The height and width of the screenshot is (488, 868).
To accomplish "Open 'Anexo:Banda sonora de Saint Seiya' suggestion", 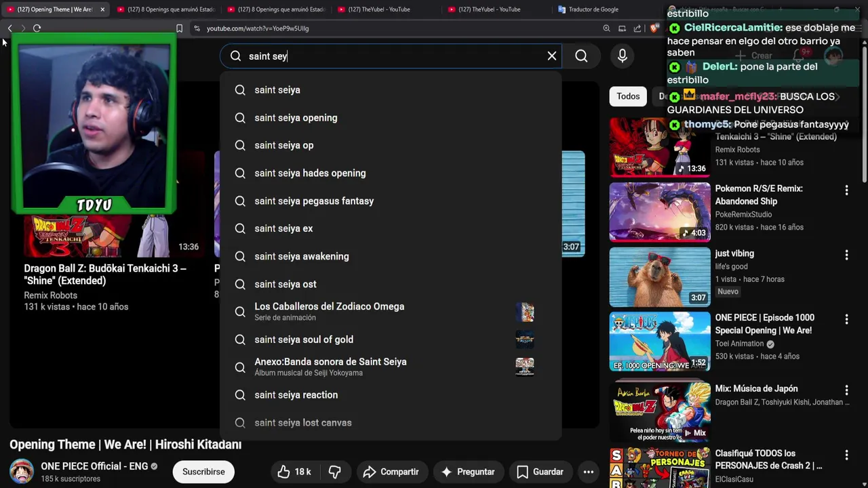I will click(x=391, y=367).
